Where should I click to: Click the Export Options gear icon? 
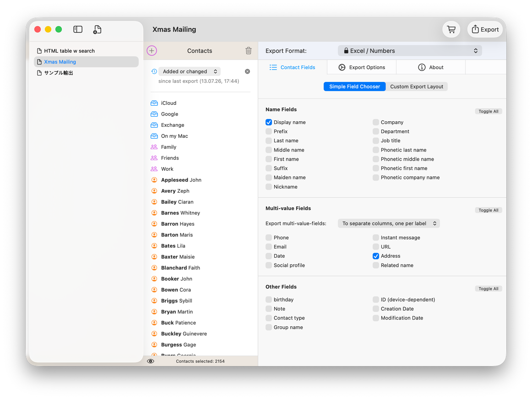pyautogui.click(x=342, y=67)
